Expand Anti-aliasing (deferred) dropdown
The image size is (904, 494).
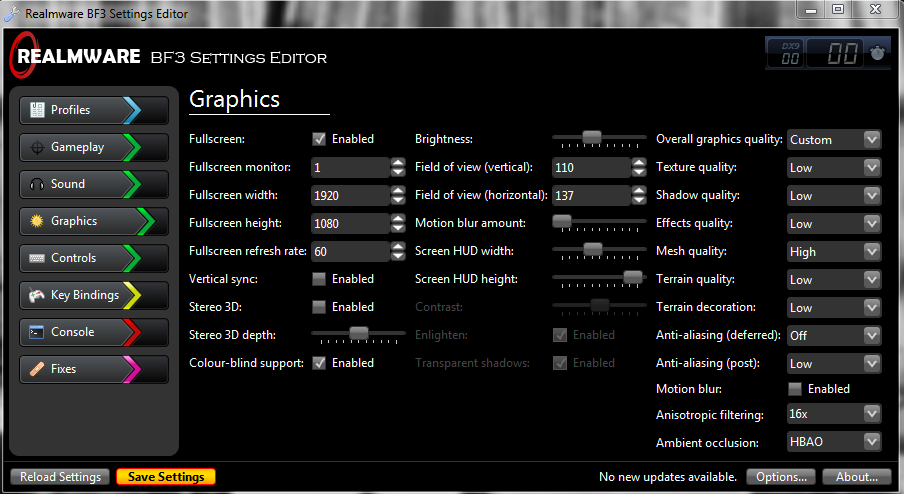pyautogui.click(x=834, y=335)
